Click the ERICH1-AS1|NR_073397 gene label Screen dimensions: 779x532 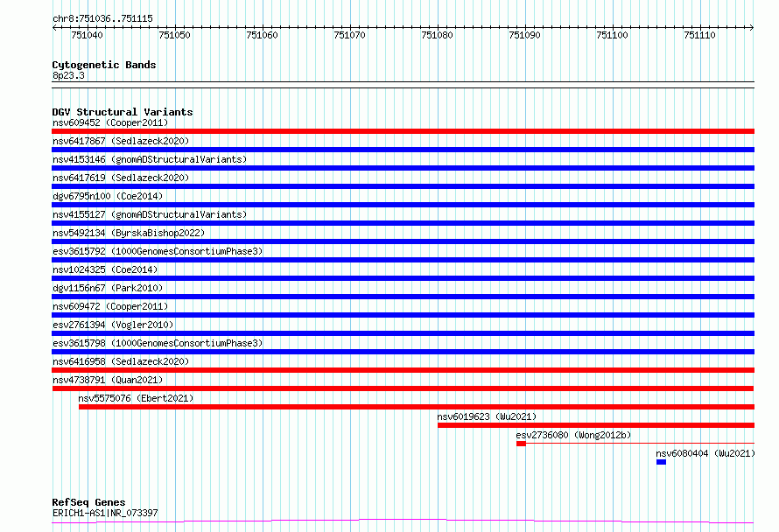105,513
